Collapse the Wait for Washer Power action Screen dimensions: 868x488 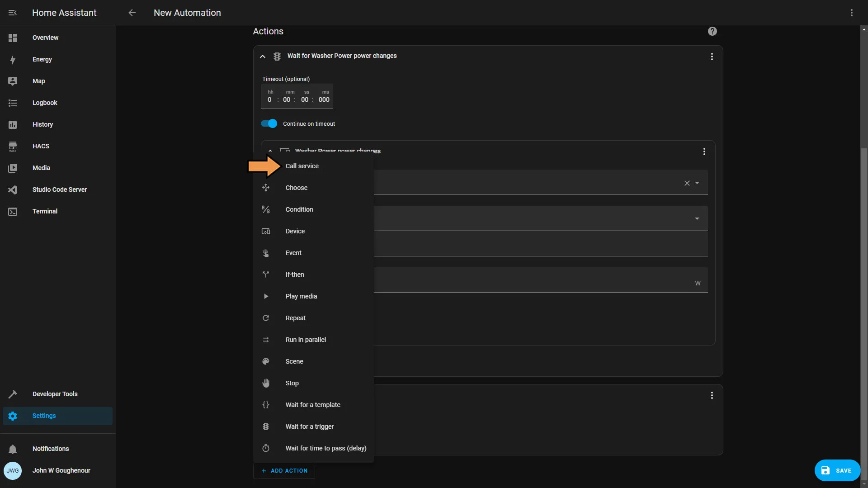(x=263, y=57)
